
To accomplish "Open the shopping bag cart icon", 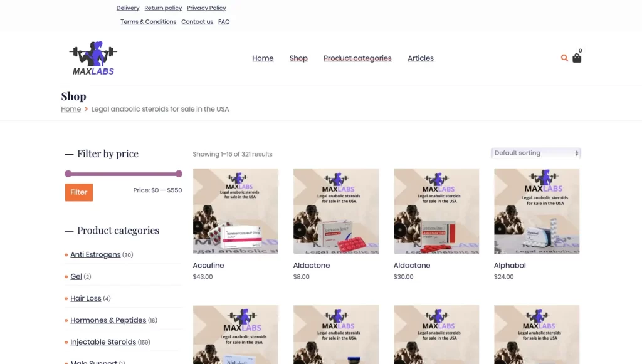I will [577, 58].
